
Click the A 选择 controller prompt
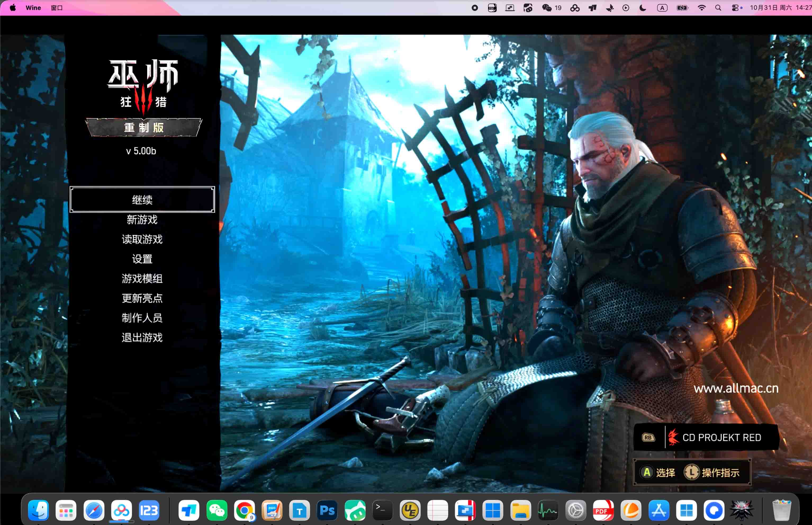coord(657,473)
